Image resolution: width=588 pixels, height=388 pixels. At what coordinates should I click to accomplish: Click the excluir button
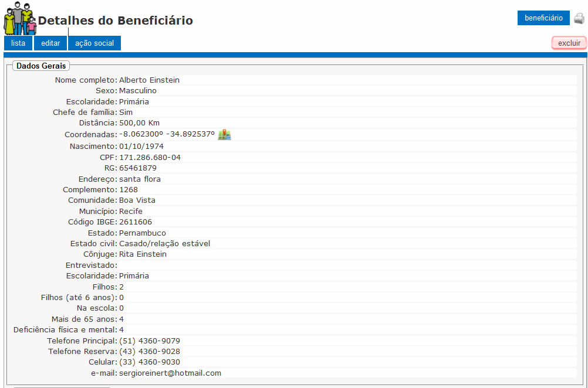click(569, 43)
